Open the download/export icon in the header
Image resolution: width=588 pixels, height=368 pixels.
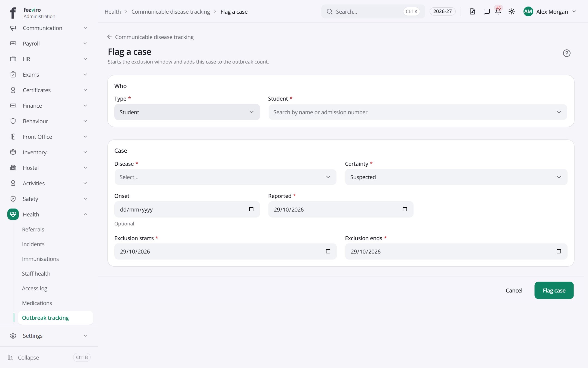click(x=472, y=11)
